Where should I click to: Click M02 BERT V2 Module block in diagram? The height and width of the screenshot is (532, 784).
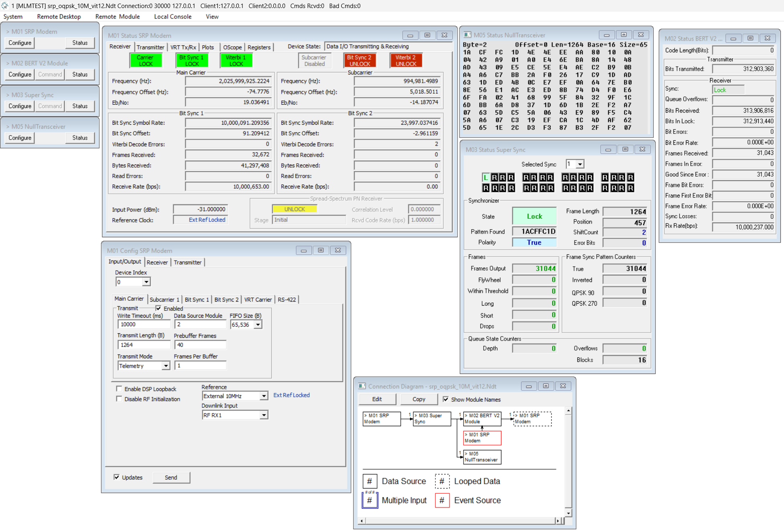click(482, 419)
